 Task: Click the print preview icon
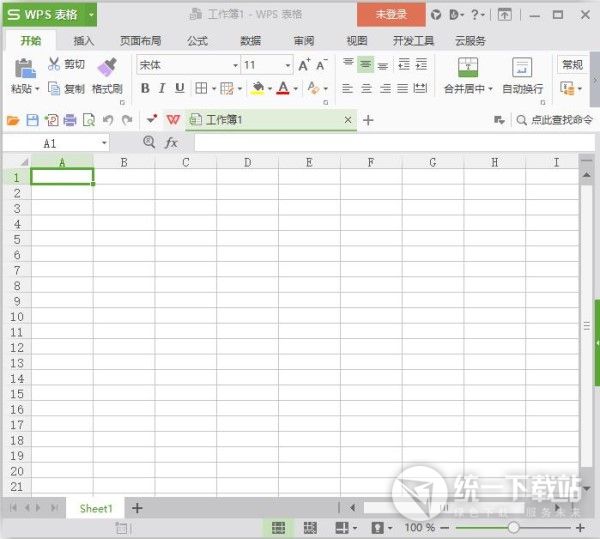(89, 120)
